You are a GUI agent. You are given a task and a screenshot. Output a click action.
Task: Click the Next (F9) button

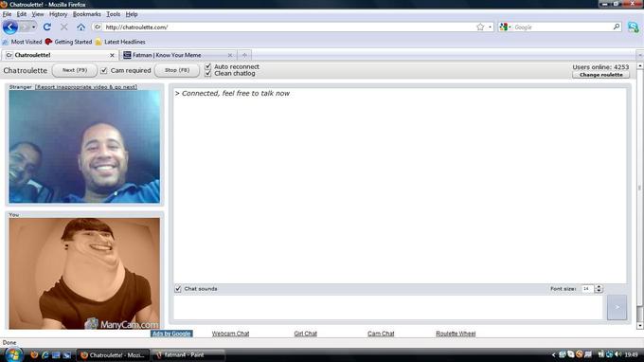pyautogui.click(x=75, y=70)
